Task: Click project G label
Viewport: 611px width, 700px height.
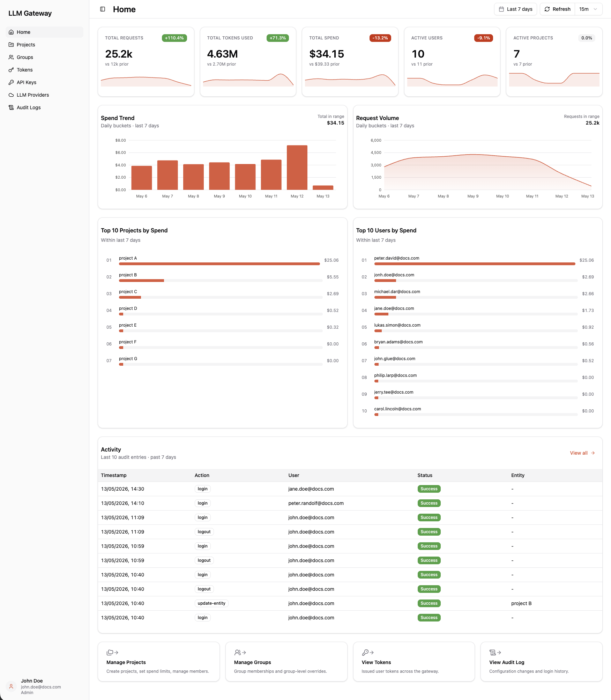Action: (128, 359)
